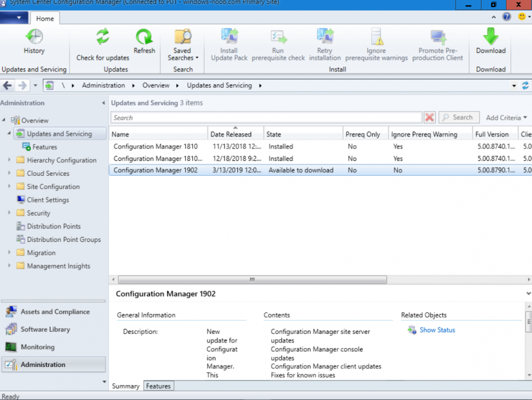
Task: Sort by the Name column header
Action: pos(158,134)
